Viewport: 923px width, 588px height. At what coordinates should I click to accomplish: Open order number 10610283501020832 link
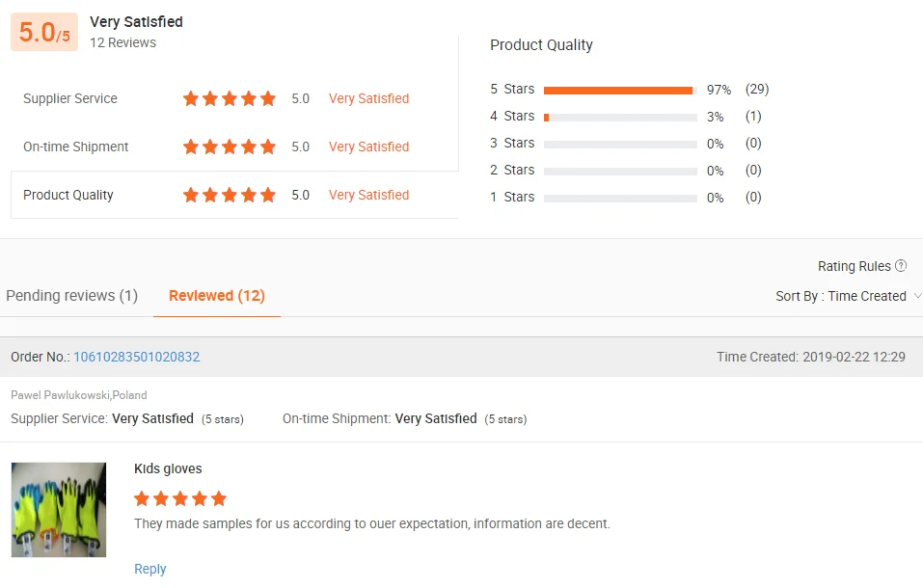pyautogui.click(x=137, y=357)
